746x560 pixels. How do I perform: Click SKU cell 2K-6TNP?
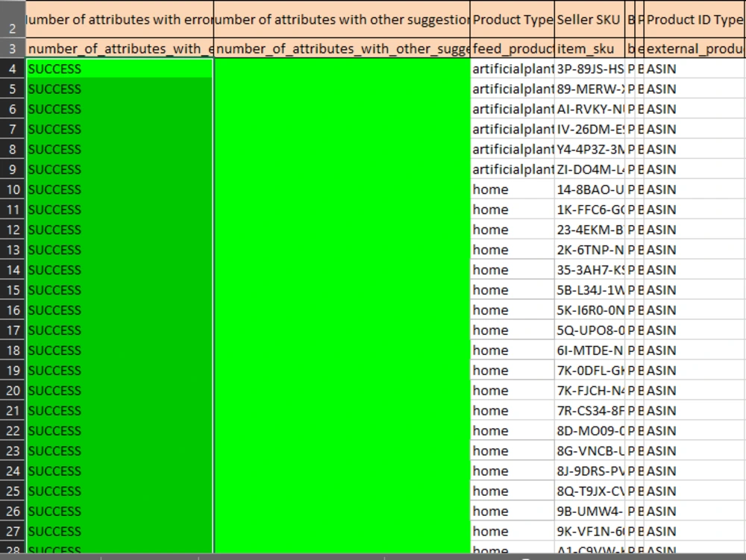(x=589, y=250)
